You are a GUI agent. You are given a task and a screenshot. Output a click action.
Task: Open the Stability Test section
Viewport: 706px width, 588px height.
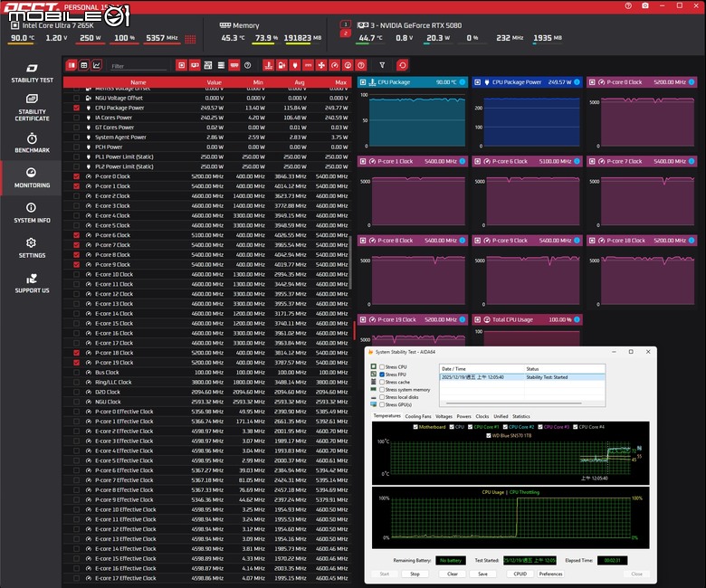tap(32, 73)
